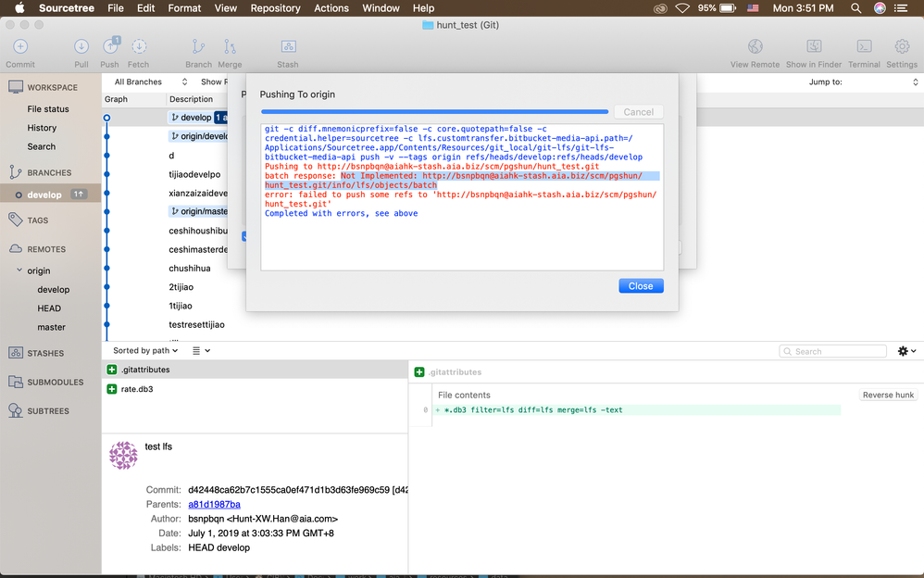Click the Push toolbar icon
The width and height of the screenshot is (924, 578).
110,46
